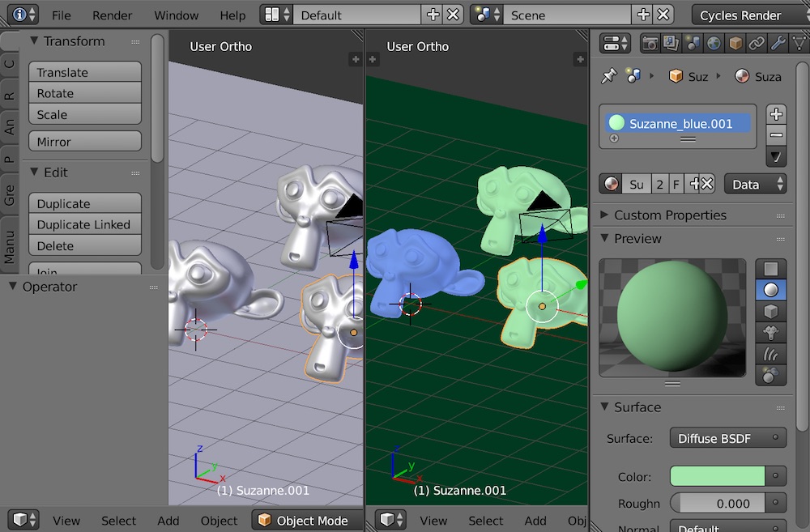Set preview shape to sphere
This screenshot has width=810, height=532.
(771, 290)
